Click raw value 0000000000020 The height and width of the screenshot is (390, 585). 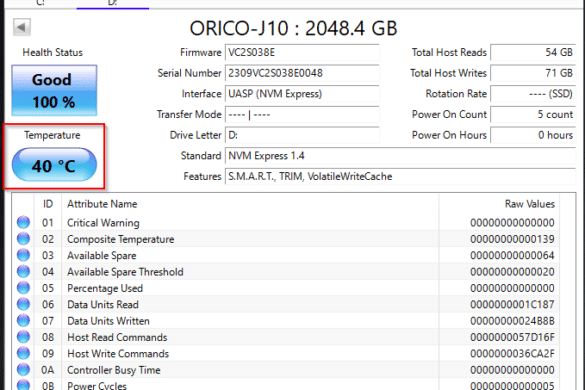tap(512, 272)
